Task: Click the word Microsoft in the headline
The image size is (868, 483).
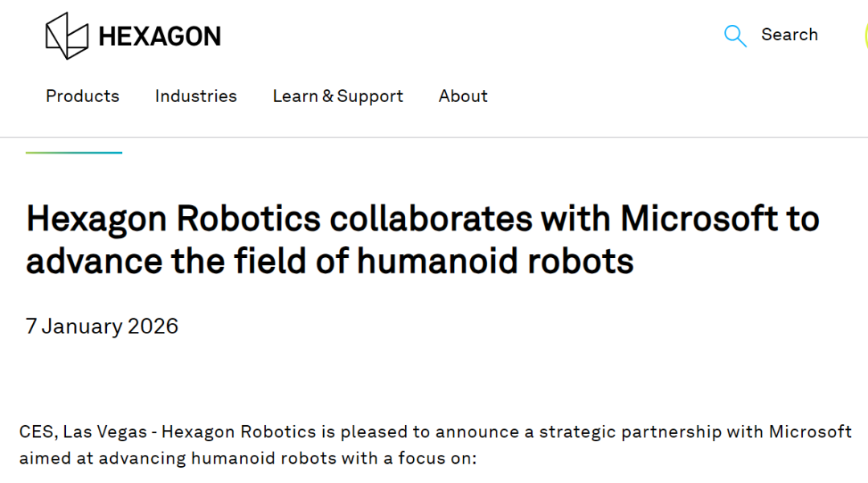Action: (687, 219)
